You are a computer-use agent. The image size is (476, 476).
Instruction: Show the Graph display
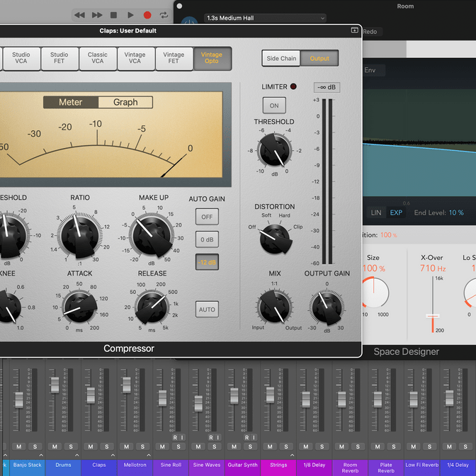pos(125,102)
